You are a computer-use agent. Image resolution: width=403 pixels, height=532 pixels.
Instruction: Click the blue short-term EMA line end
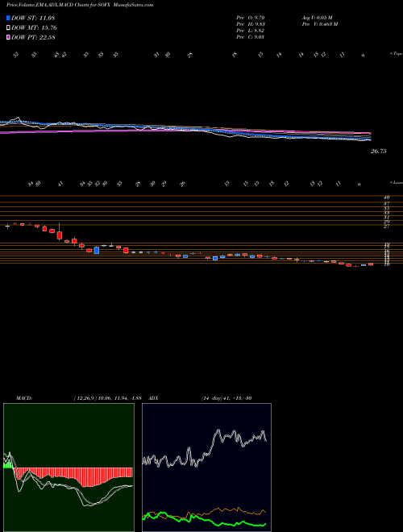coord(369,139)
